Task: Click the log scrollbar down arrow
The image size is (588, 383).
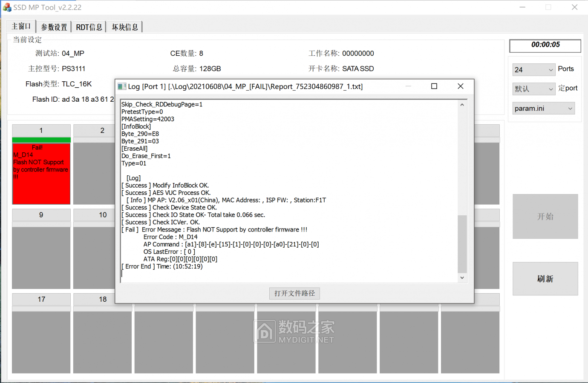Action: pos(462,277)
